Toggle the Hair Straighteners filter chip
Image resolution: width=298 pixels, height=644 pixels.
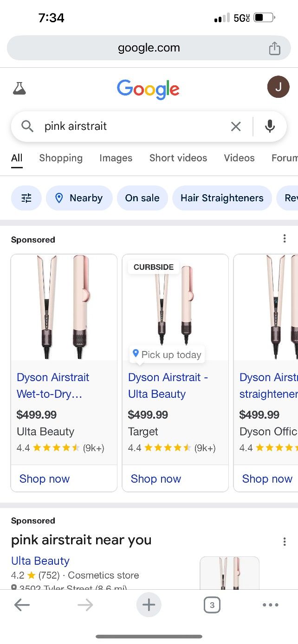(222, 198)
